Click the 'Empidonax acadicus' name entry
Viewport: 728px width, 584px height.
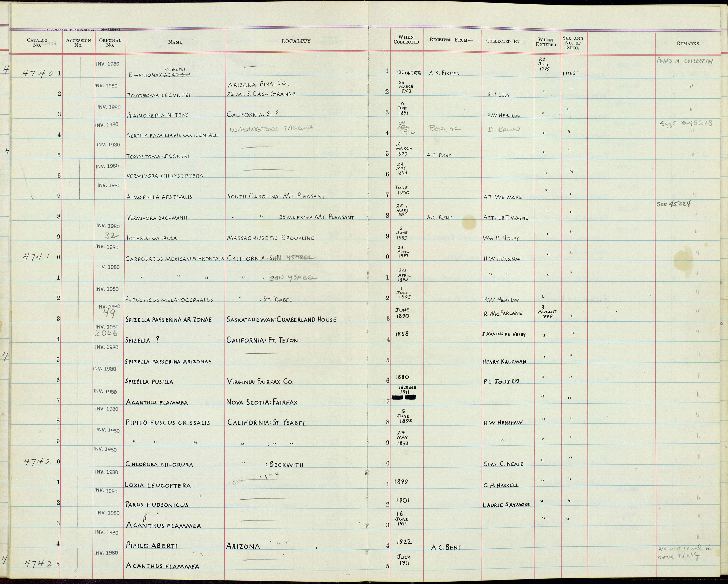click(x=159, y=73)
